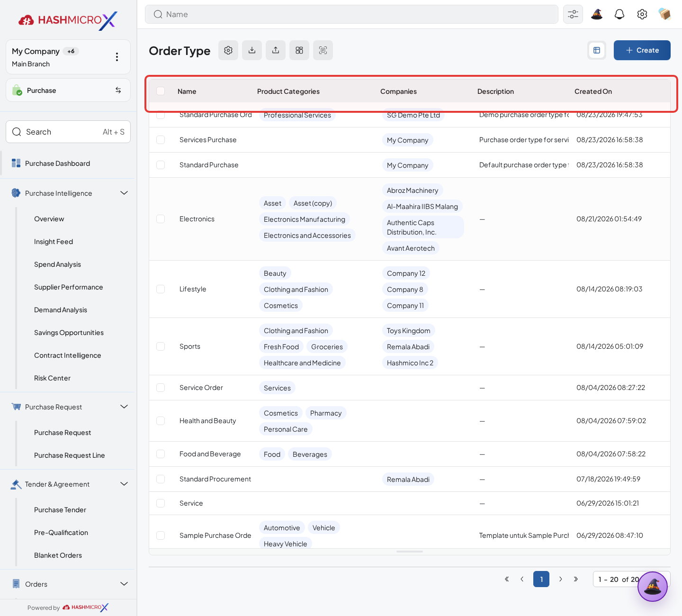
Task: Open the company three-dot menu
Action: tap(117, 57)
